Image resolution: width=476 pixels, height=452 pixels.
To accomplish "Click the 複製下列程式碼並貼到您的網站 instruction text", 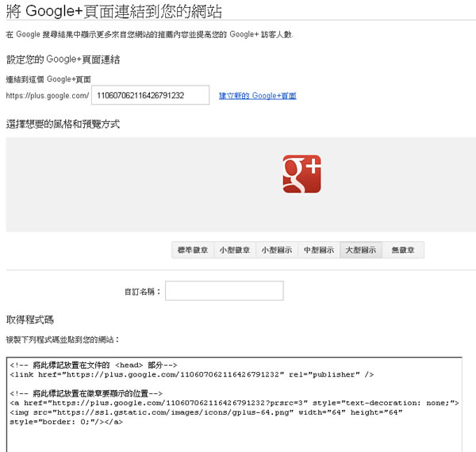I will (x=62, y=339).
